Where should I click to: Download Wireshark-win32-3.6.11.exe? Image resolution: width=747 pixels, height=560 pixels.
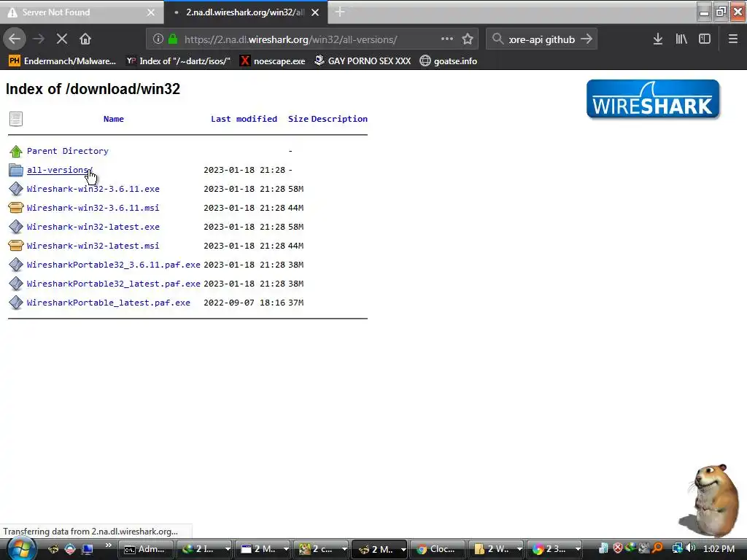[93, 189]
